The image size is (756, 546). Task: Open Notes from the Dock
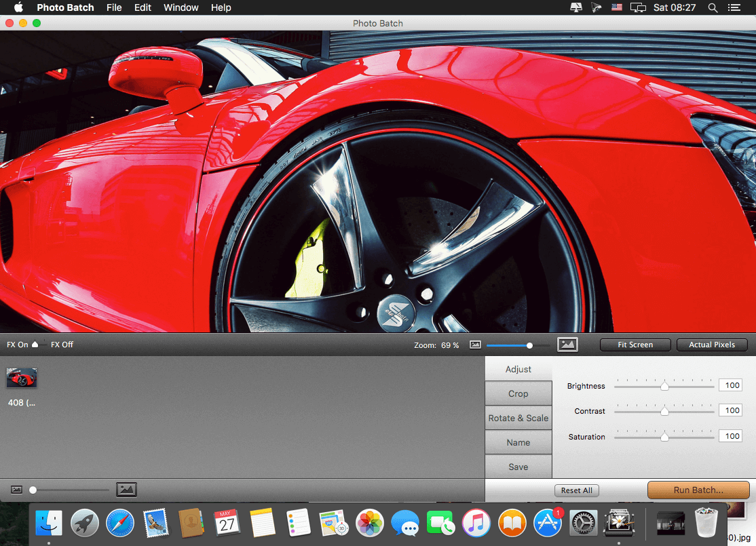[263, 523]
